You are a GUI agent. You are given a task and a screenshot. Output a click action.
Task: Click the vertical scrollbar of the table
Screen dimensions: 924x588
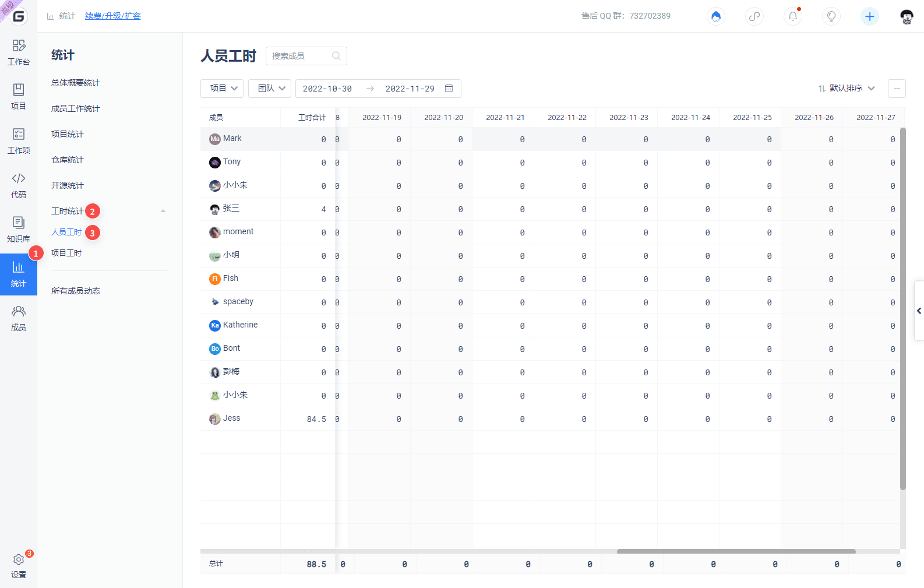click(x=903, y=309)
